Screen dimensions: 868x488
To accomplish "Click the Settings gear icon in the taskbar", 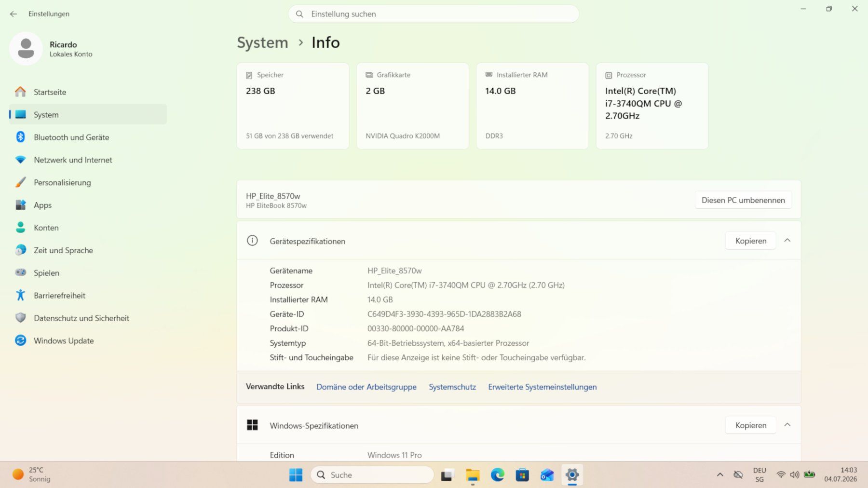I will (572, 475).
